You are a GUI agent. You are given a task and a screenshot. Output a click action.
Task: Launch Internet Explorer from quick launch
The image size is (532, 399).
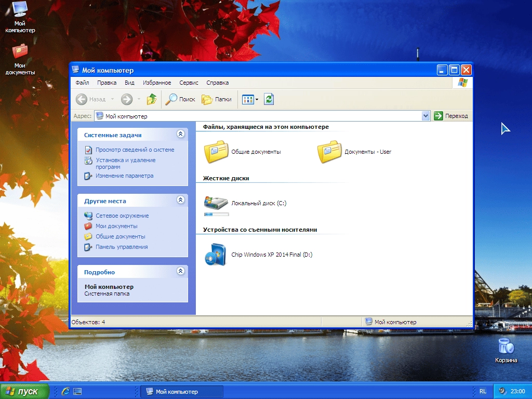[65, 392]
